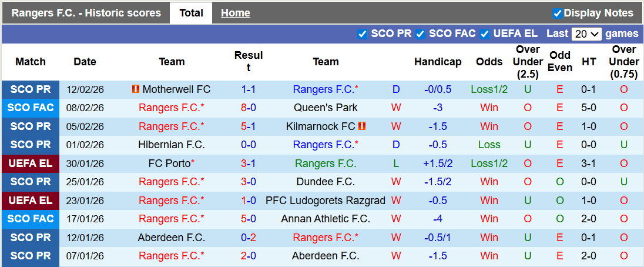Toggle the SCO FAC league filter checkbox
The width and height of the screenshot is (644, 267).
[420, 34]
